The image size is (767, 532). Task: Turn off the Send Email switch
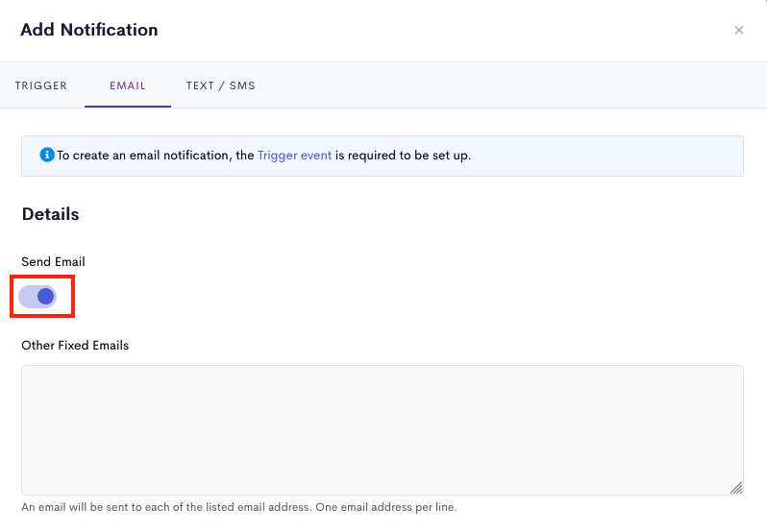37,297
